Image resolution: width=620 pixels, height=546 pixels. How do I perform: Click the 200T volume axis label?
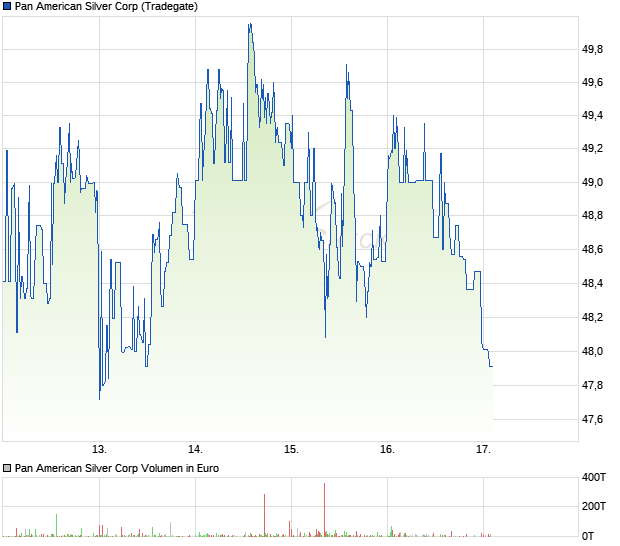pyautogui.click(x=594, y=506)
